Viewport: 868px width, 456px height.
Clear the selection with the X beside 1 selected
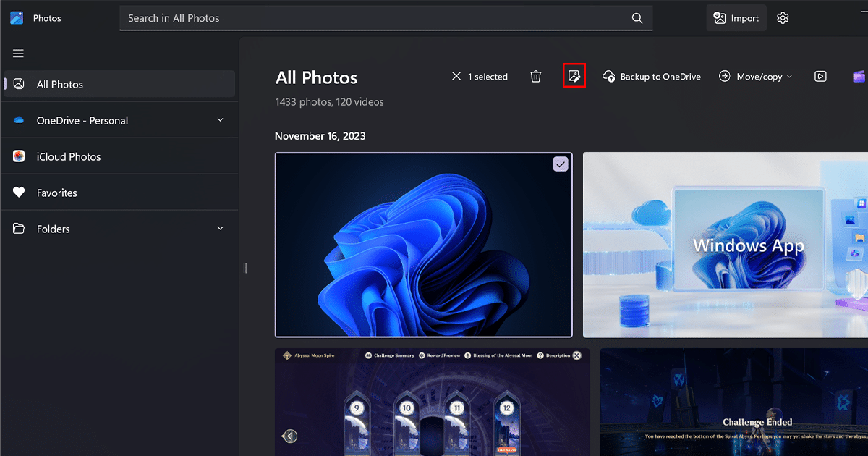pyautogui.click(x=456, y=77)
